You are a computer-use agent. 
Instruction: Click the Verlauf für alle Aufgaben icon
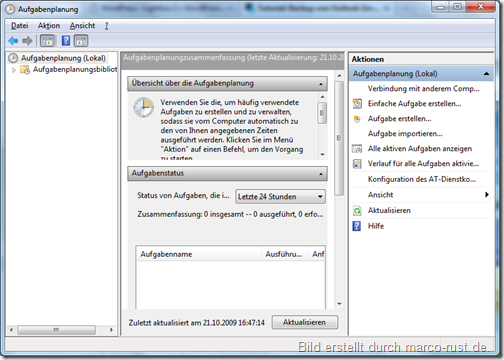pos(357,164)
